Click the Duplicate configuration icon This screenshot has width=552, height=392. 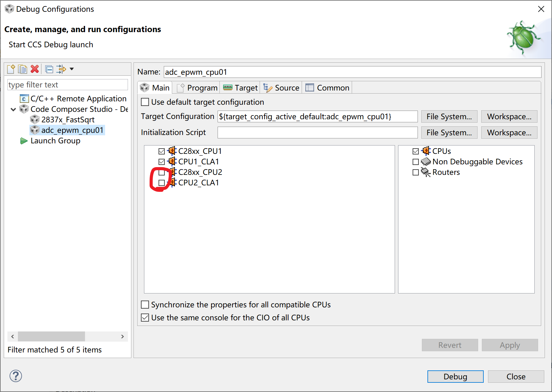pyautogui.click(x=23, y=69)
